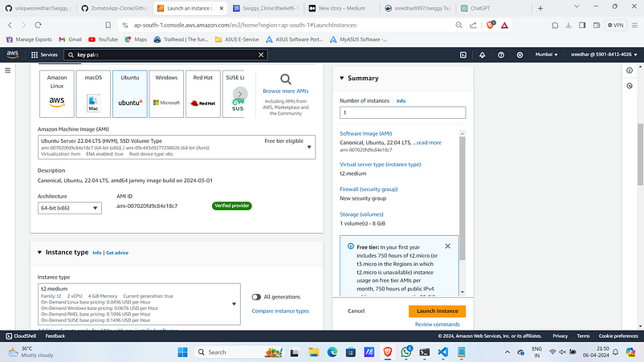Viewport: 644px width, 362px height.
Task: Switch to the ZomatoApp-Clone GitHub tab
Action: (114, 8)
